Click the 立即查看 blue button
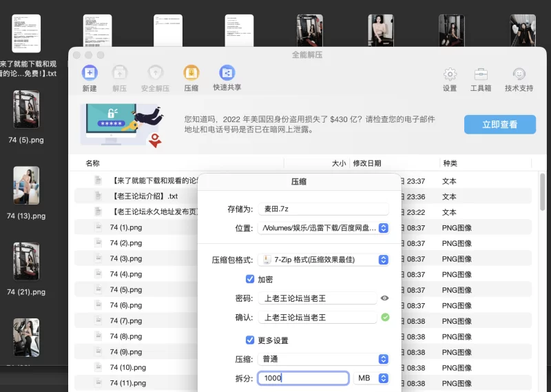 coord(500,124)
